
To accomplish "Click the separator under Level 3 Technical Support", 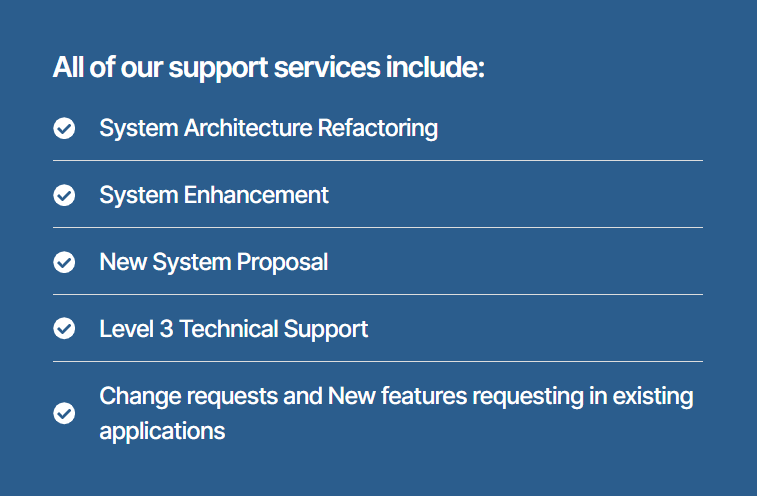I will pos(378,361).
